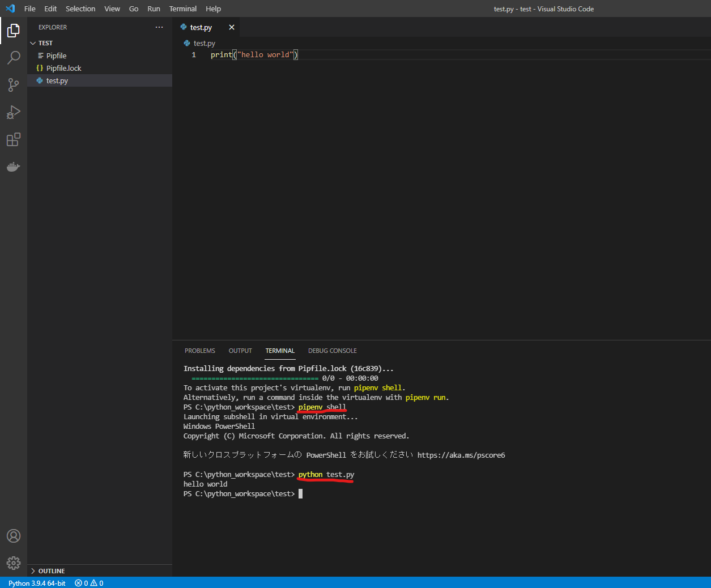Open Pipfile in the explorer
This screenshot has width=711, height=588.
coord(100,56)
